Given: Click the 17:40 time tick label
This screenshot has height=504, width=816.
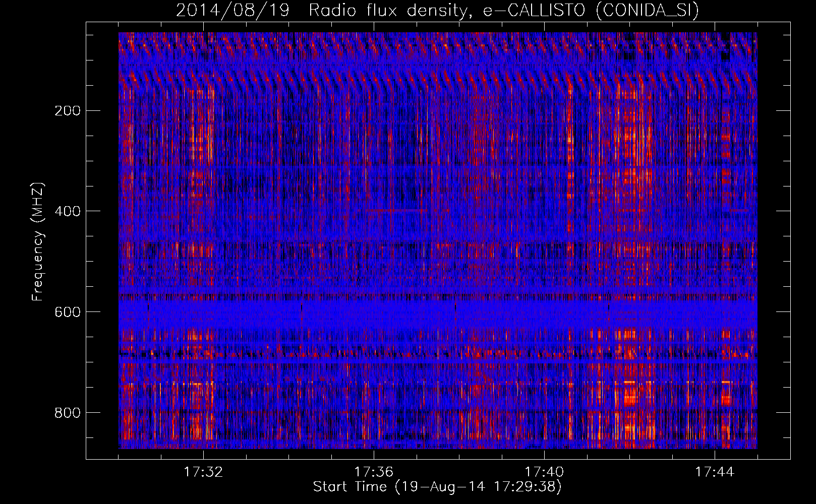Looking at the screenshot, I should coord(544,472).
